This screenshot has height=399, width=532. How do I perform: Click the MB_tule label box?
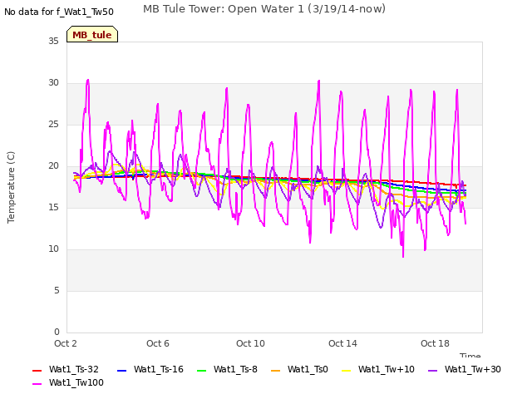92,34
